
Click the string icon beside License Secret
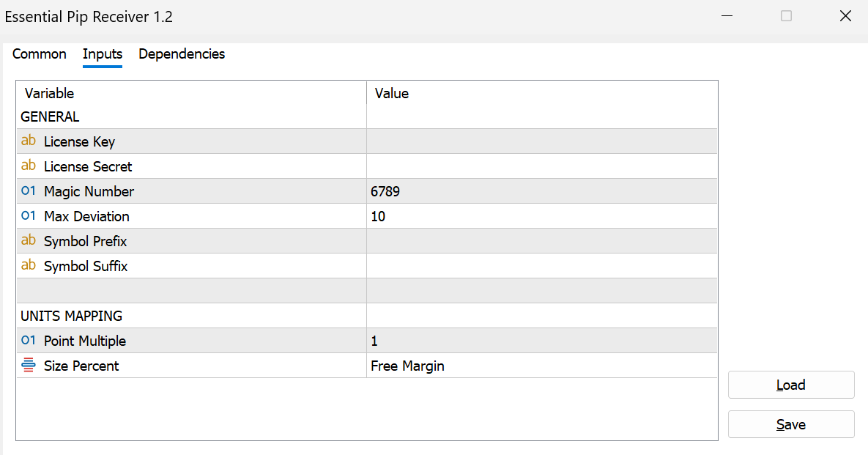point(29,166)
